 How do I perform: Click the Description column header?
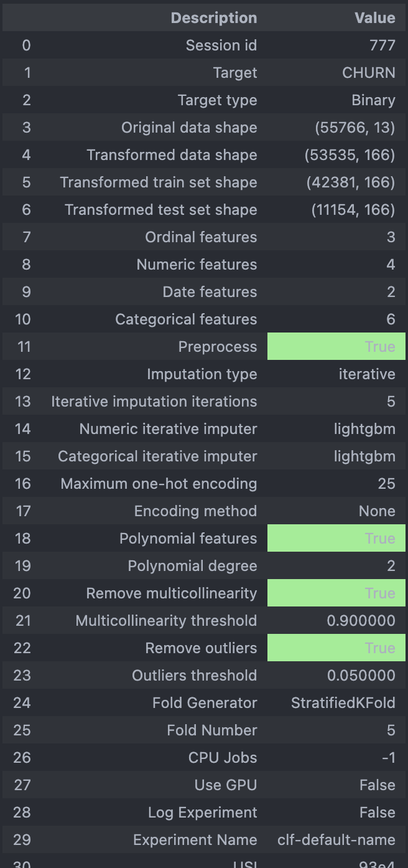213,18
